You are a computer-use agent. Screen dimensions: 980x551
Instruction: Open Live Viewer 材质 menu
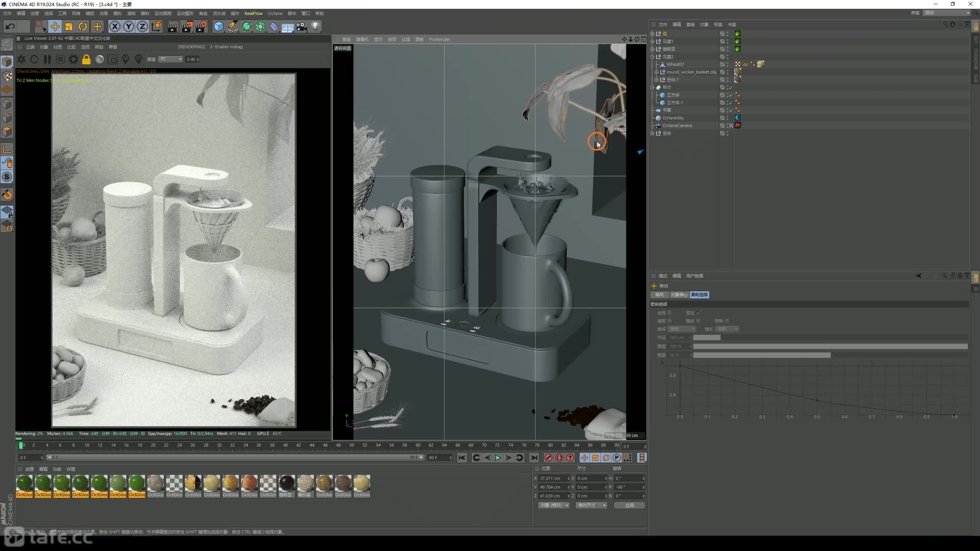coord(58,47)
